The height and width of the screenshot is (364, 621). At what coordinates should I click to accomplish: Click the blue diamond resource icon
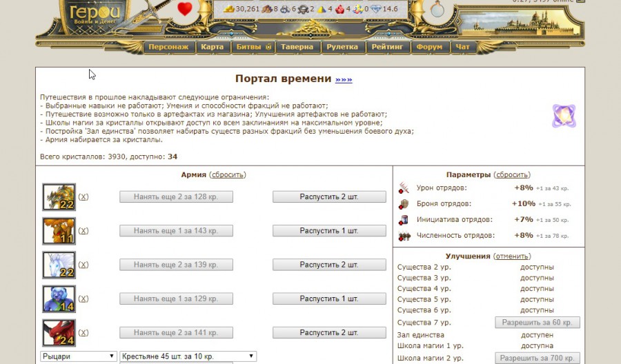[x=375, y=9]
